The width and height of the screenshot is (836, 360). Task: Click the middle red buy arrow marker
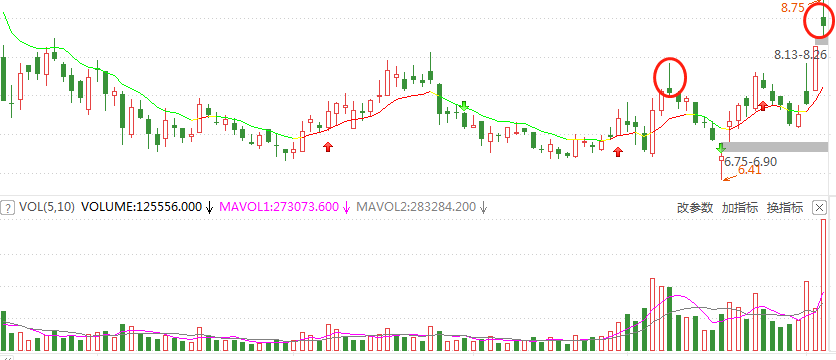click(x=618, y=152)
